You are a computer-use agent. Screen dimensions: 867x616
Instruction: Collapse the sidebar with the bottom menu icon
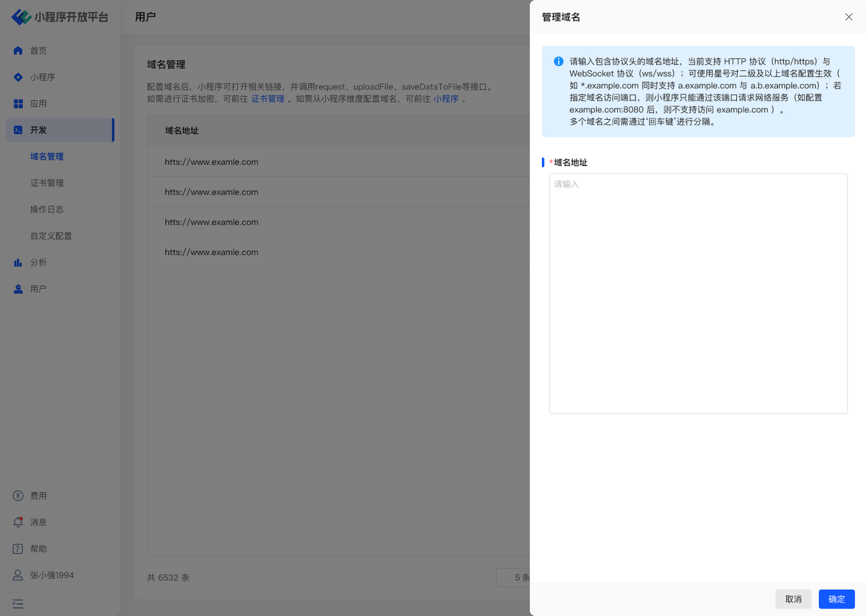pos(18,604)
